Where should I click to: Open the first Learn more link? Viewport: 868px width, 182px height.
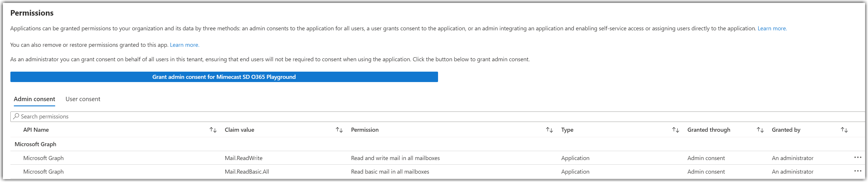point(772,28)
